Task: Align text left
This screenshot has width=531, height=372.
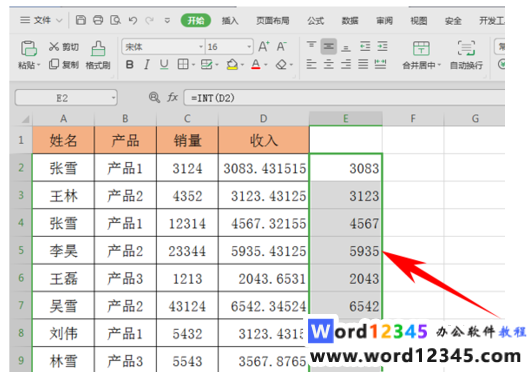Action: 311,64
